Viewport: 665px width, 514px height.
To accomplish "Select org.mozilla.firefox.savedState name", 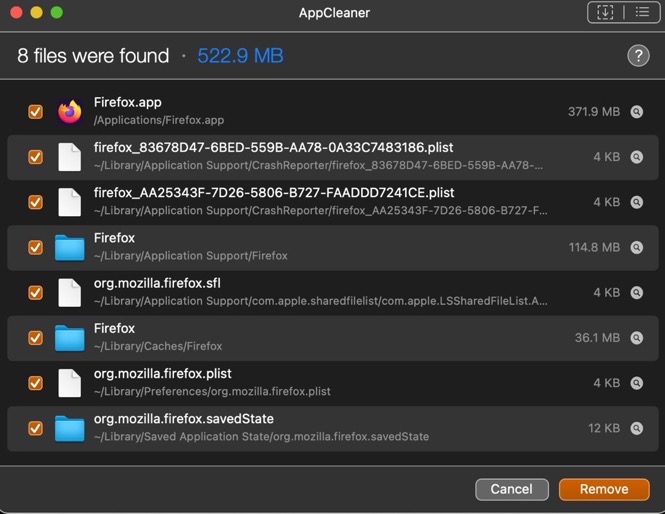I will 184,419.
